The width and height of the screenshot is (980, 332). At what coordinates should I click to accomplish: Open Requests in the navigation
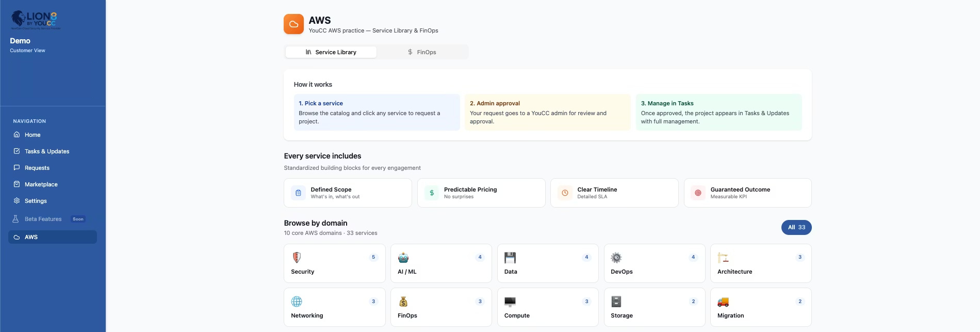pos(53,168)
